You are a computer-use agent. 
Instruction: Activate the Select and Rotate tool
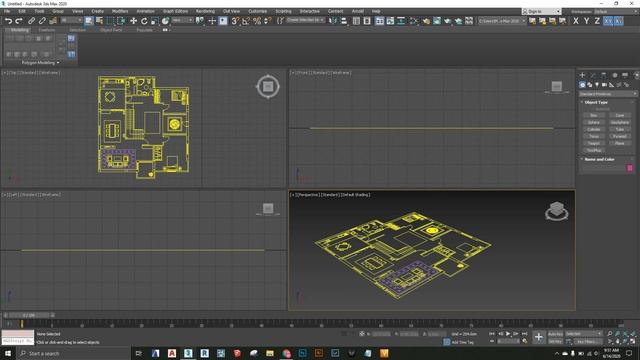pyautogui.click(x=144, y=21)
